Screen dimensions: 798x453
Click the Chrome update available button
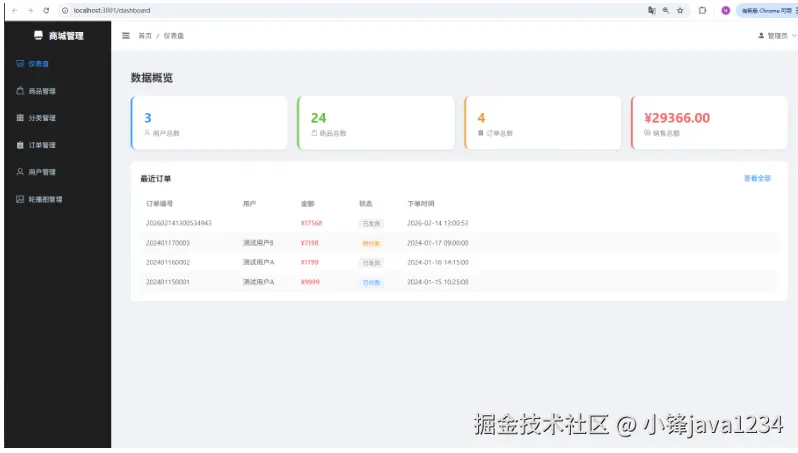point(766,10)
